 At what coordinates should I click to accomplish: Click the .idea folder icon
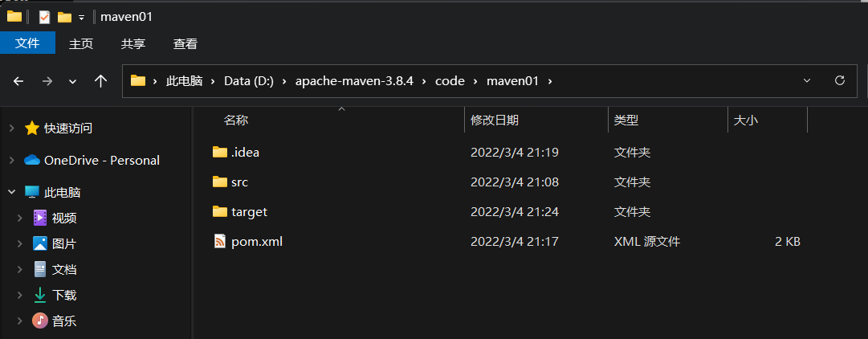coord(220,152)
